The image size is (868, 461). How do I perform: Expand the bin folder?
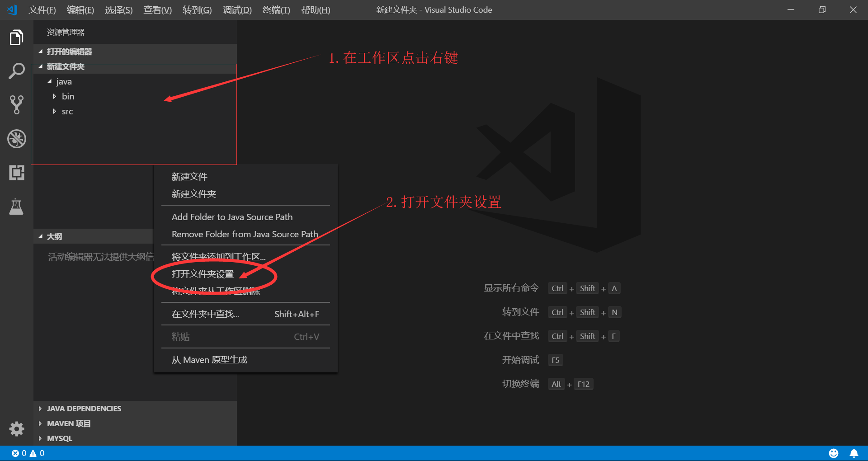[x=55, y=96]
